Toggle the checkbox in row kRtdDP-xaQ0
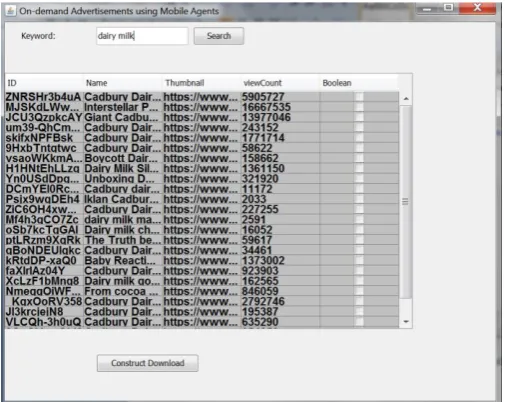The height and width of the screenshot is (402, 505). click(x=359, y=260)
